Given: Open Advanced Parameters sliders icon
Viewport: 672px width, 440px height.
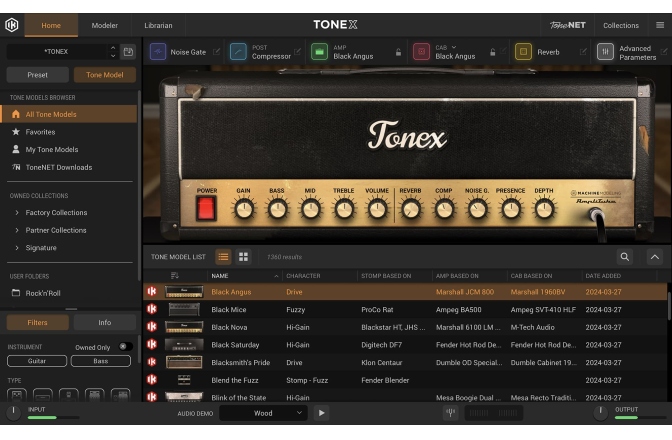Looking at the screenshot, I should [605, 52].
